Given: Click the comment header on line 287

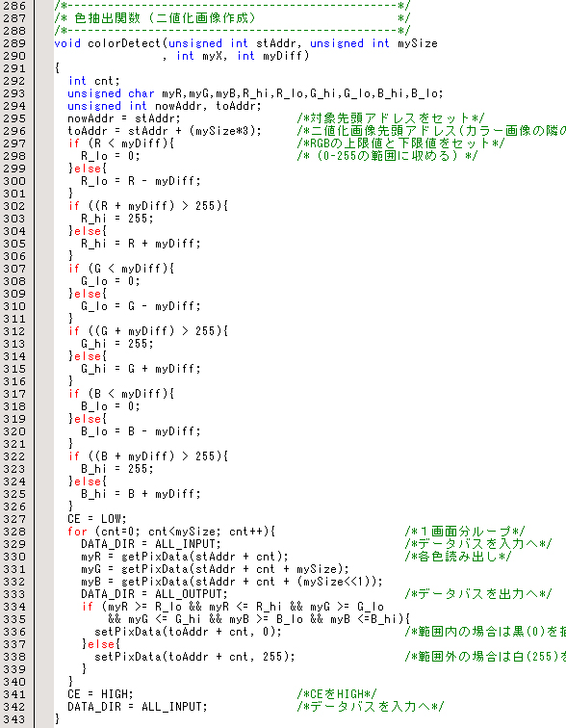Looking at the screenshot, I should (x=232, y=18).
